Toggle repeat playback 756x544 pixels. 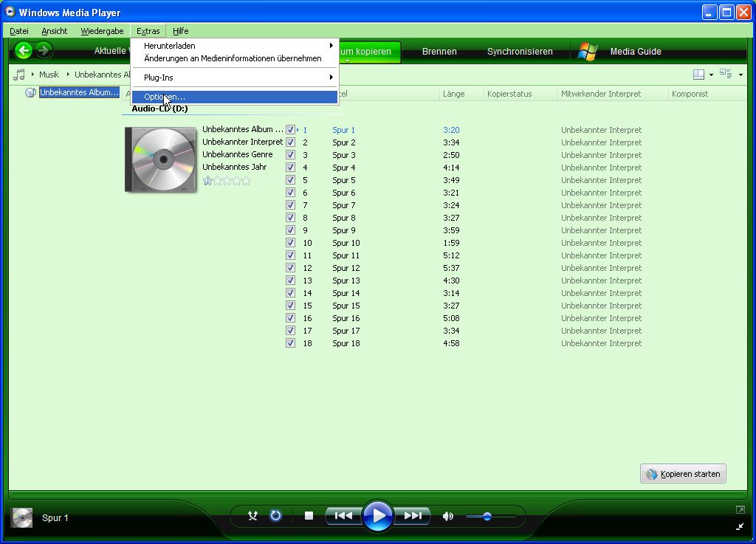pos(275,516)
